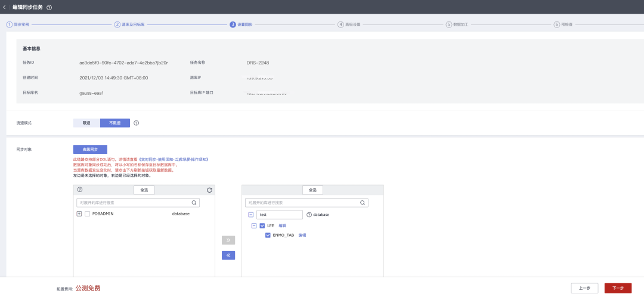The image size is (644, 297).
Task: Jump to step 5 数据加工
Action: (457, 24)
